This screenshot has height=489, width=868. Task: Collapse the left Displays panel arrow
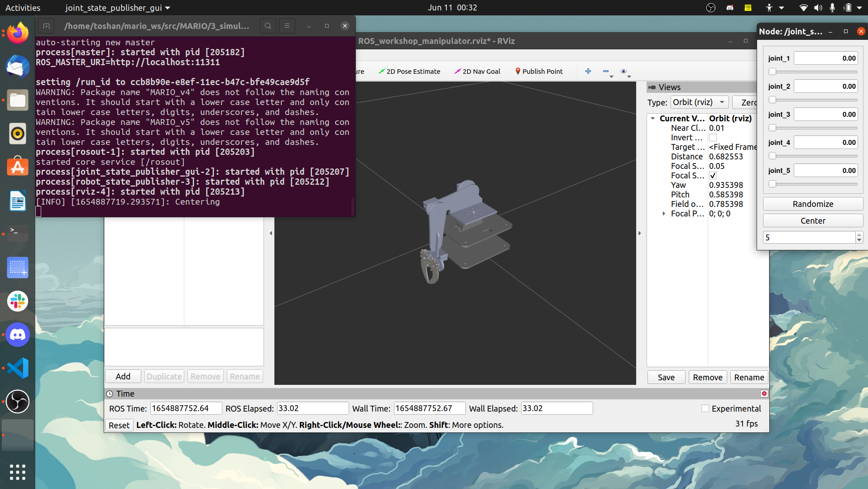[x=271, y=233]
